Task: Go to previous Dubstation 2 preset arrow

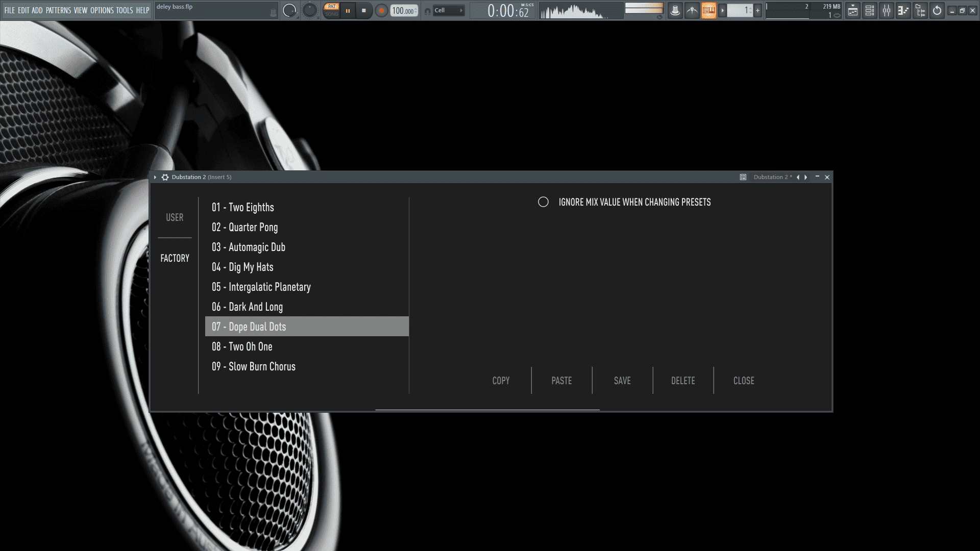Action: click(x=798, y=177)
